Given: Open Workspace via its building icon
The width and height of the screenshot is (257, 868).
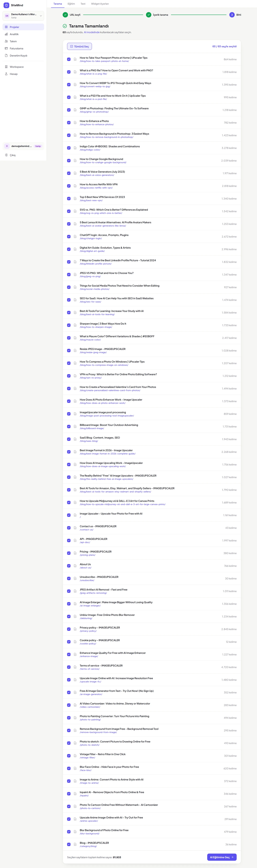Looking at the screenshot, I should point(6,67).
